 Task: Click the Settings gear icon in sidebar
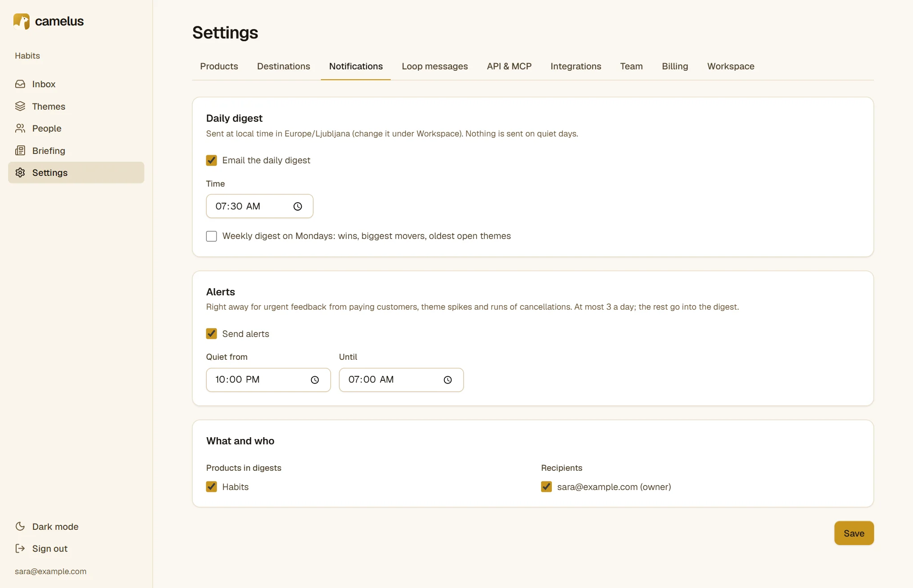(x=20, y=173)
